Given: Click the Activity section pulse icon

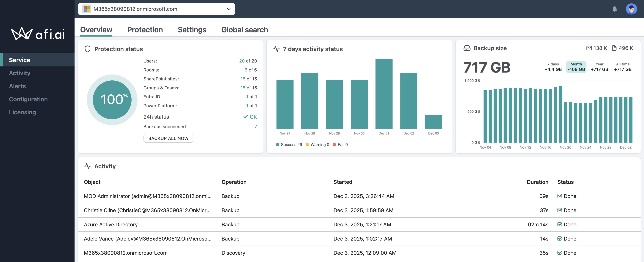Looking at the screenshot, I should coord(88,166).
